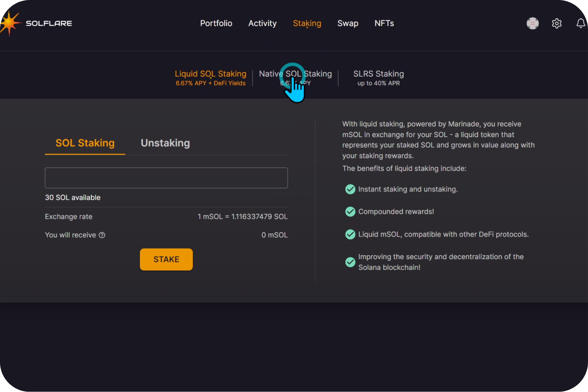Select the Staking menu item
Screen dimensions: 588x392
[307, 23]
